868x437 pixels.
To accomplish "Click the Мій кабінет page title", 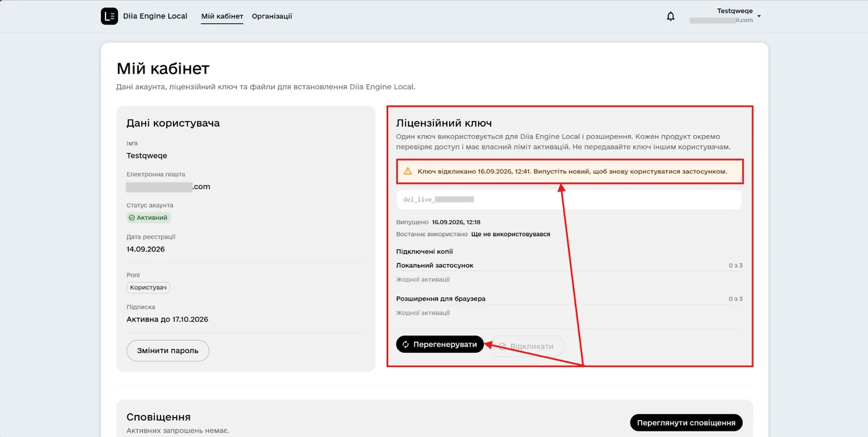I will click(163, 68).
